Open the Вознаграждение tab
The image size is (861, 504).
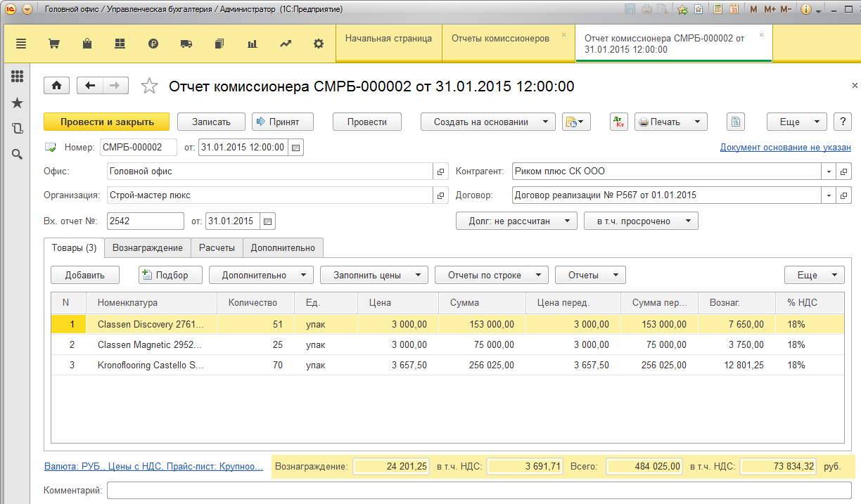pos(148,247)
